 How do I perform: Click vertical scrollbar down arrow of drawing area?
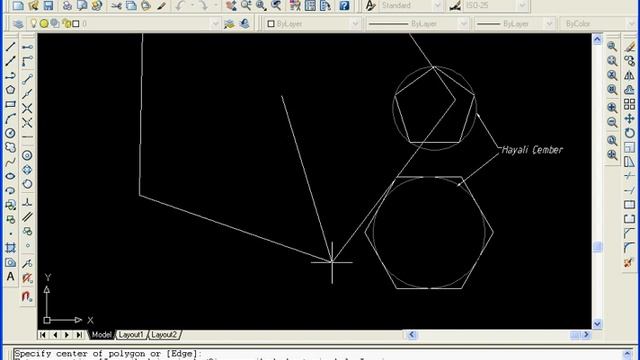click(597, 324)
